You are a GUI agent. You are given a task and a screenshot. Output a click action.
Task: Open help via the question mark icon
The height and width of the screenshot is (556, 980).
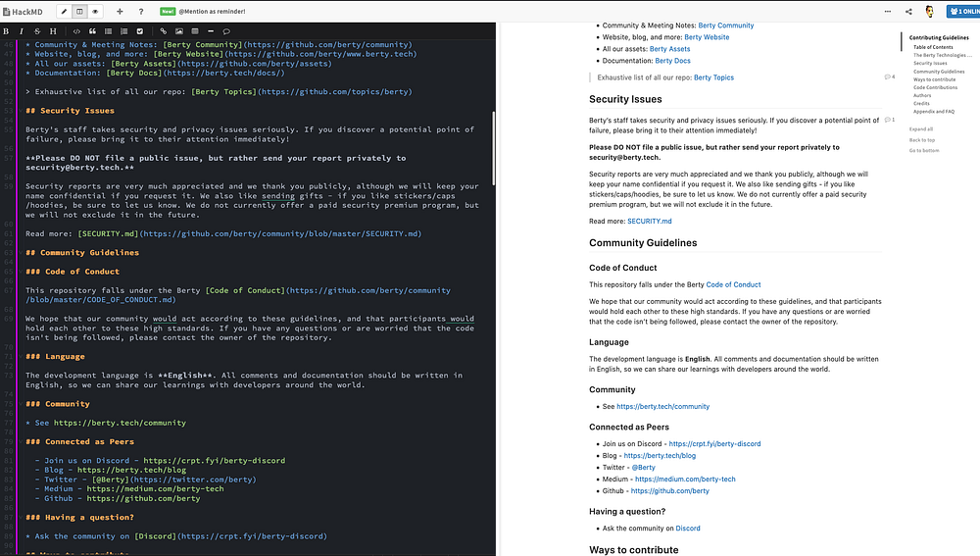point(140,11)
